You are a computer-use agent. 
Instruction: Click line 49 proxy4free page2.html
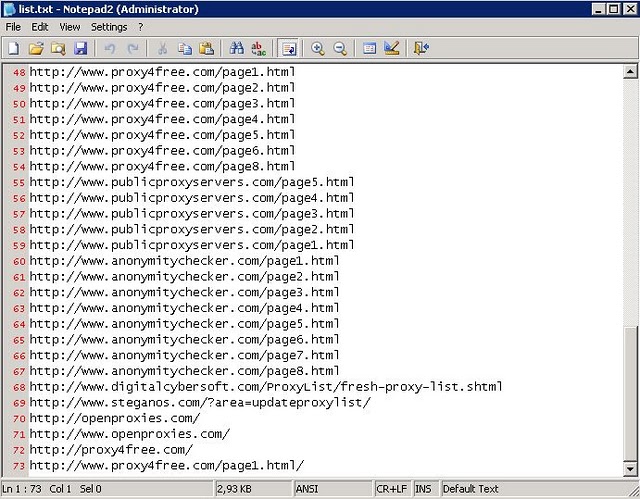coord(162,88)
